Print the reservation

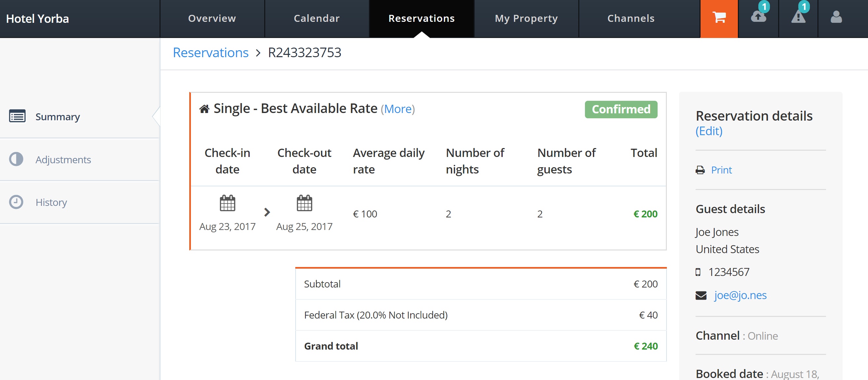coord(721,170)
